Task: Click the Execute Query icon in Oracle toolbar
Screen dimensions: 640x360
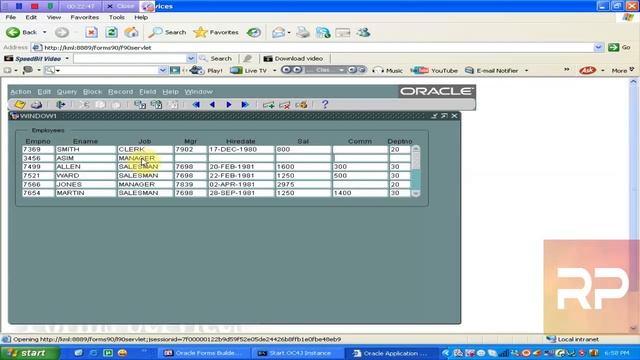Action: click(156, 105)
